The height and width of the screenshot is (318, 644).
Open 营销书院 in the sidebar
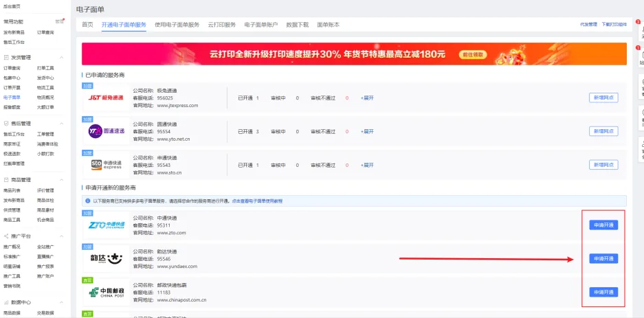pos(12,286)
